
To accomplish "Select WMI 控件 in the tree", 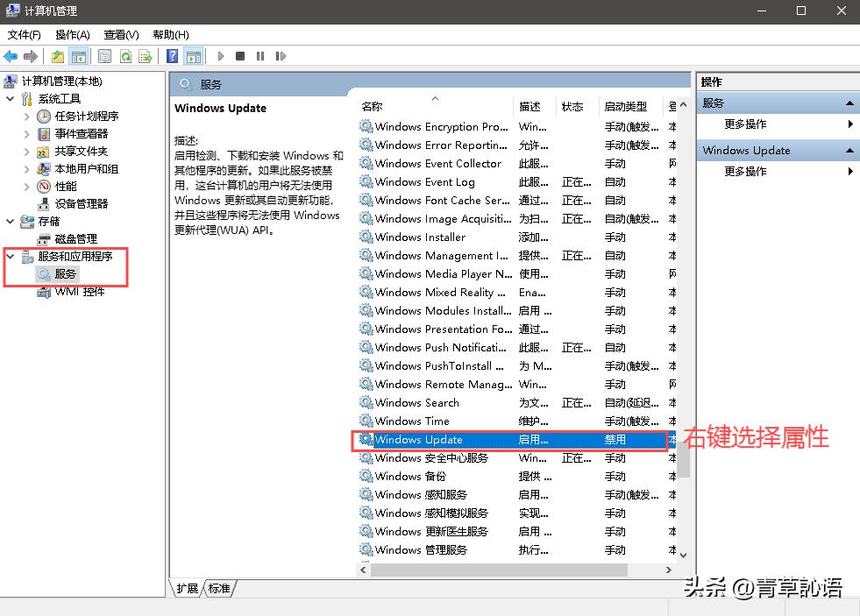I will click(x=80, y=292).
